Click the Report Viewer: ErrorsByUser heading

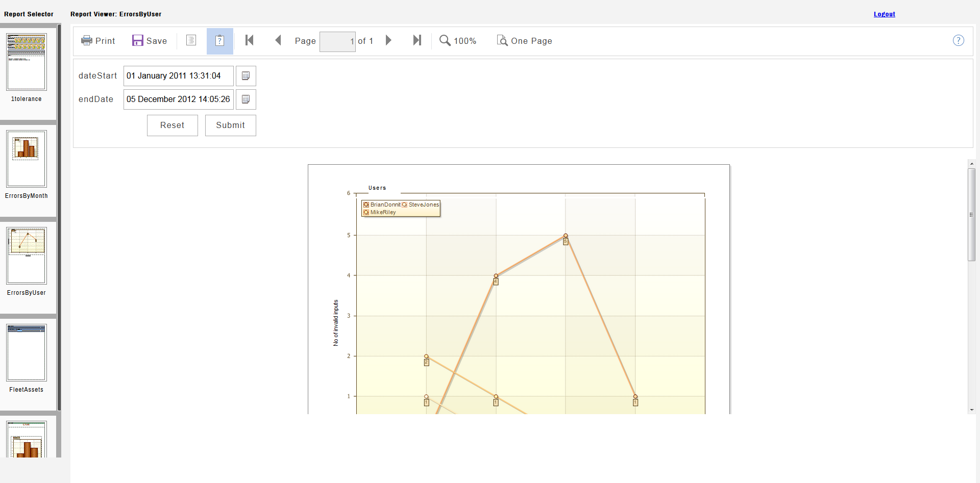coord(116,14)
